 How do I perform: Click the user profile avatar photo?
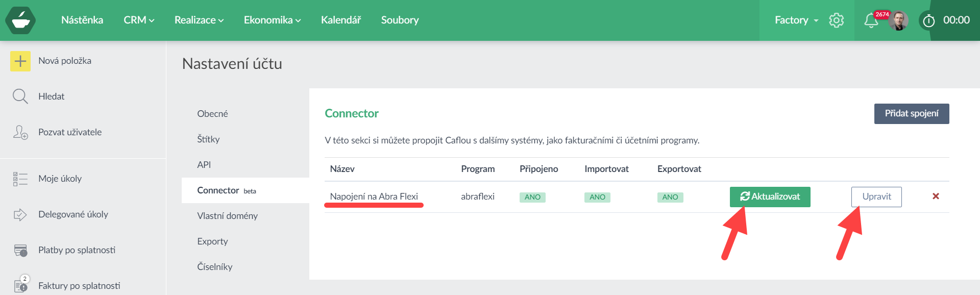tap(898, 21)
